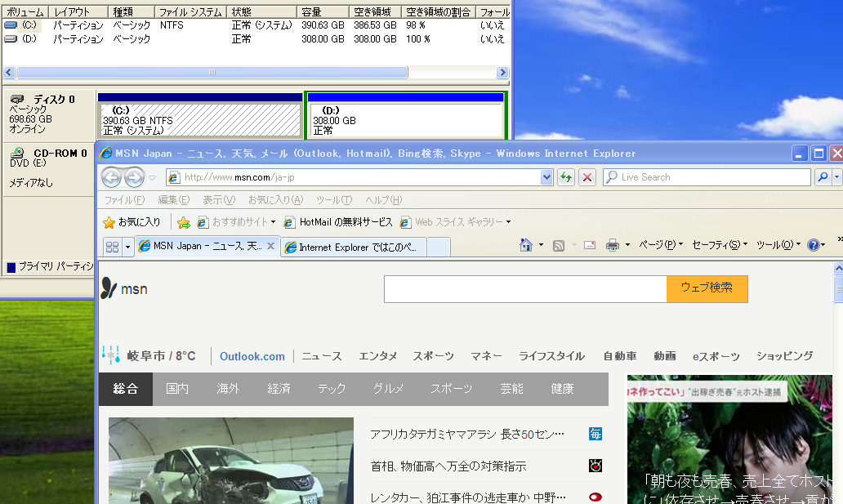Open headline 首相、物価高へ万全の対策指示

tap(448, 466)
